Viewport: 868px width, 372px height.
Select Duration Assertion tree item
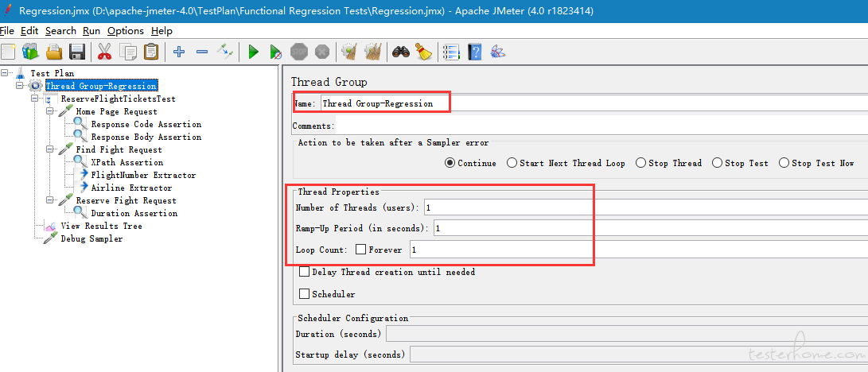[x=134, y=213]
